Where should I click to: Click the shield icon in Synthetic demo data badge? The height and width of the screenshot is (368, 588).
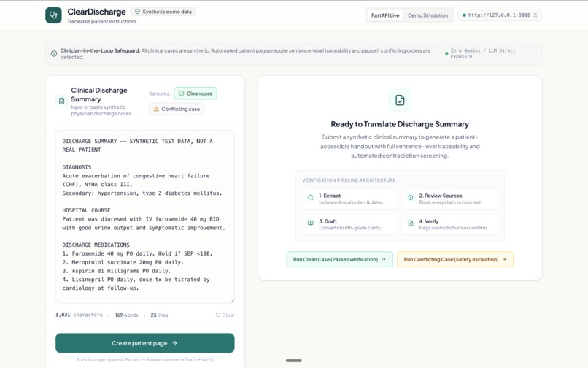pos(137,12)
